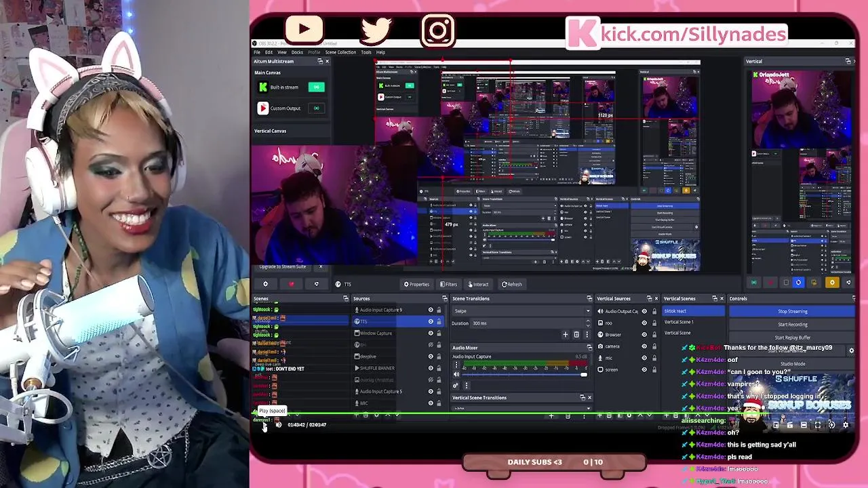Screen dimensions: 868x488
Task: Click the Duration stepper arrows
Action: click(x=589, y=323)
